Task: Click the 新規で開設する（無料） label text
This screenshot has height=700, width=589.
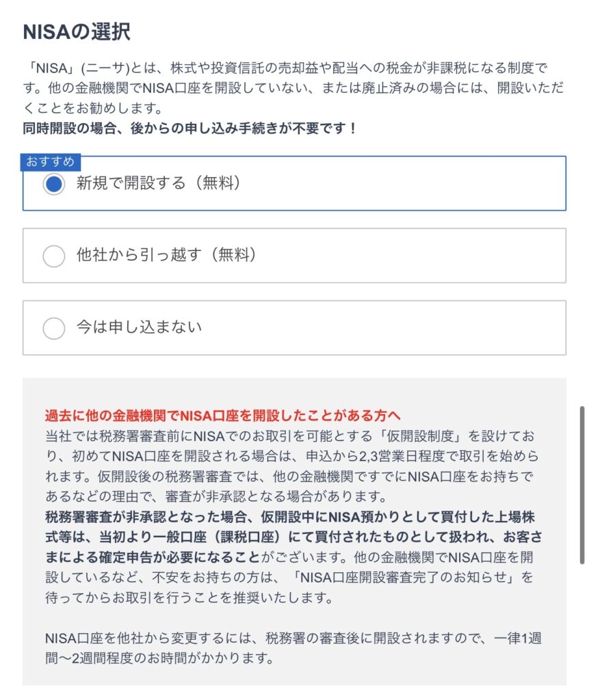Action: [158, 183]
